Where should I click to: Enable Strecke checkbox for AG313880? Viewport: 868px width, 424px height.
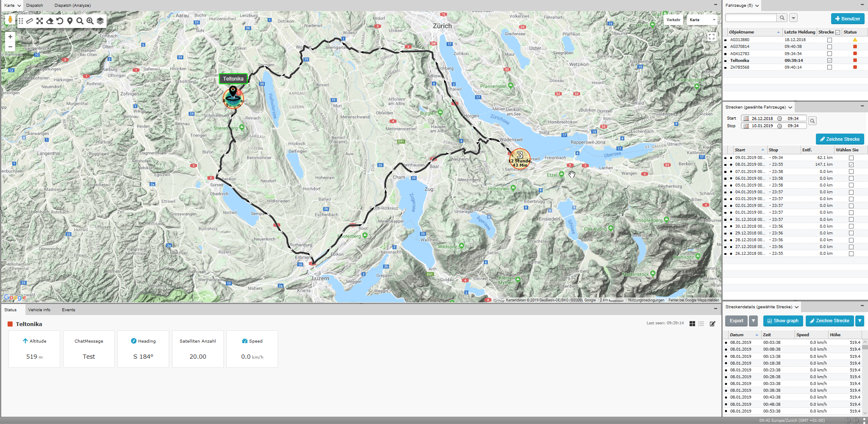[829, 40]
